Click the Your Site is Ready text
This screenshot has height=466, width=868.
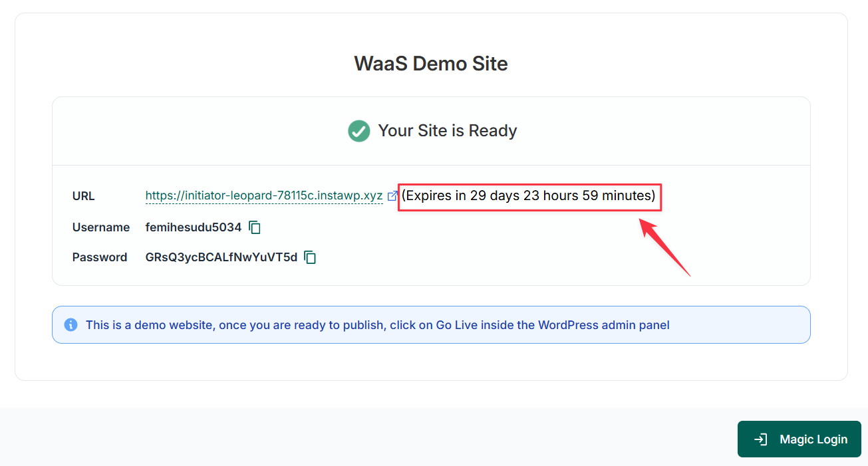tap(448, 131)
